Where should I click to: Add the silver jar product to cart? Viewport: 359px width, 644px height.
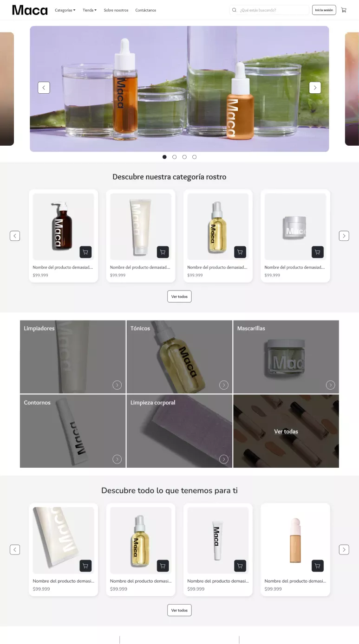click(x=317, y=252)
